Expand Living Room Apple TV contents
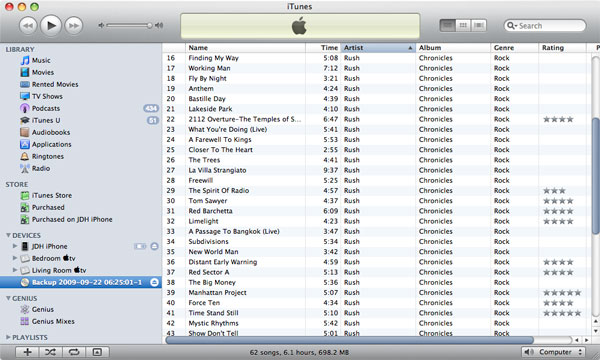The image size is (600, 360). (15, 270)
